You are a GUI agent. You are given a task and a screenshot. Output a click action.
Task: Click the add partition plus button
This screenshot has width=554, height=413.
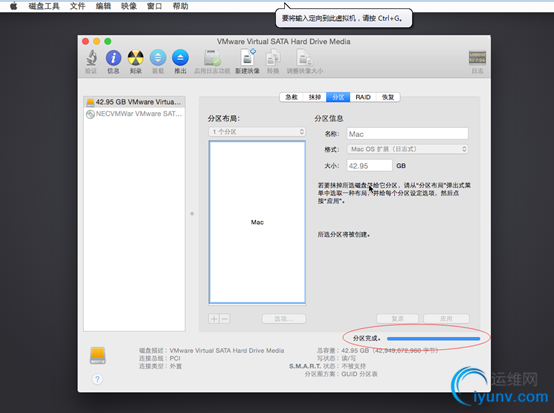[214, 319]
